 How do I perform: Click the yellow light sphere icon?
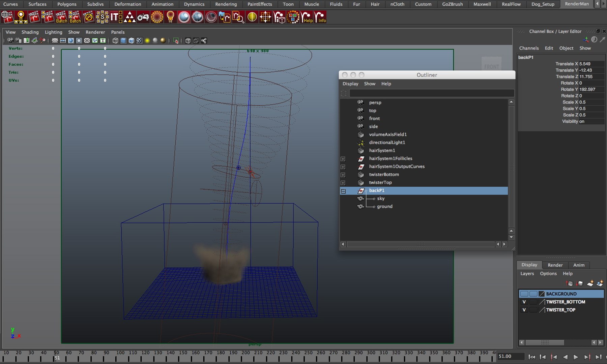click(x=147, y=40)
